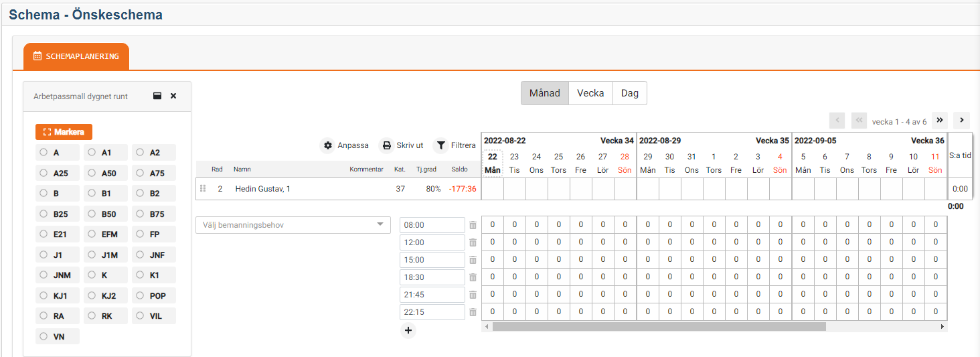Screen dimensions: 980x357
Task: Delete the 22:15 time row
Action: (473, 312)
